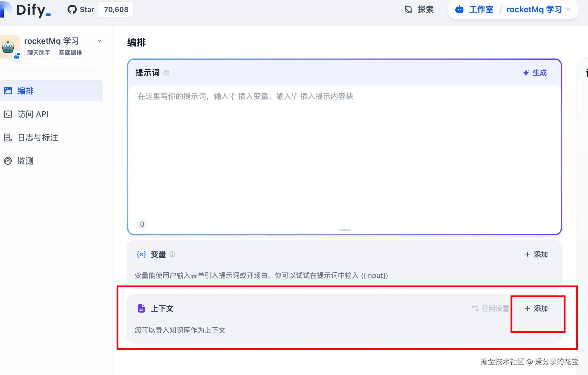The width and height of the screenshot is (588, 375).
Task: Open the 探索 explore page
Action: 419,10
